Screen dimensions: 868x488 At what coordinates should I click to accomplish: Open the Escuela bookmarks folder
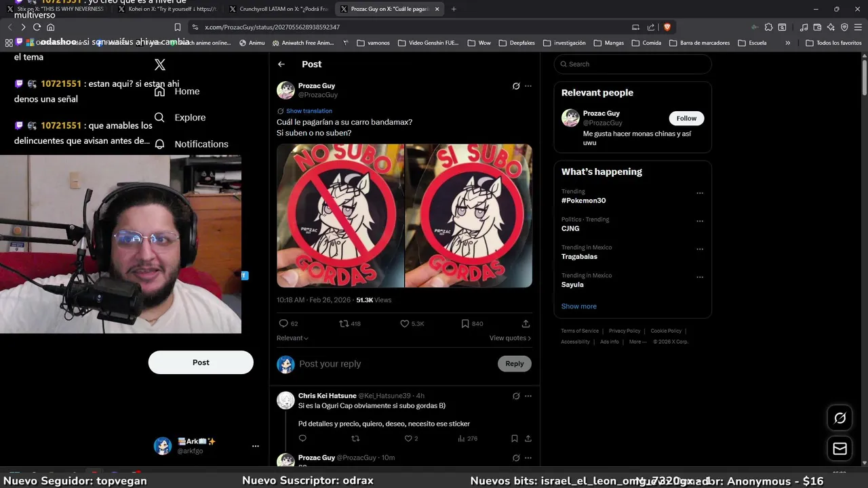[751, 43]
